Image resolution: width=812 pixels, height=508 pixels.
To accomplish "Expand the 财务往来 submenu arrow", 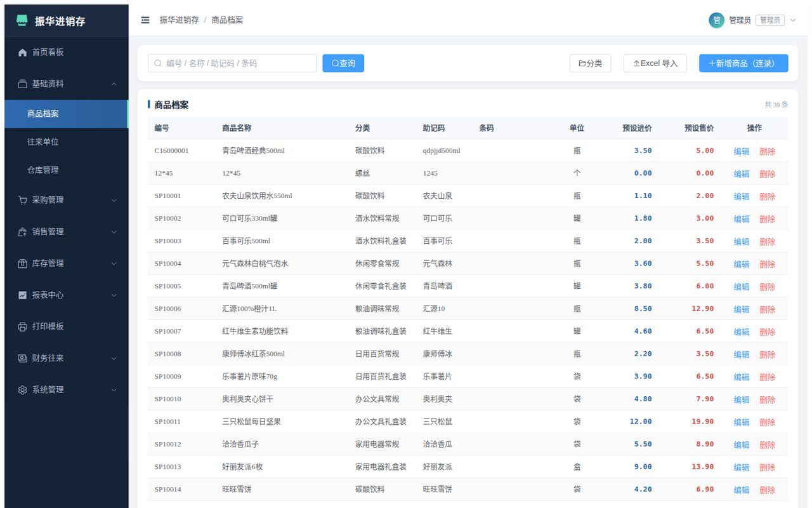I will click(114, 358).
